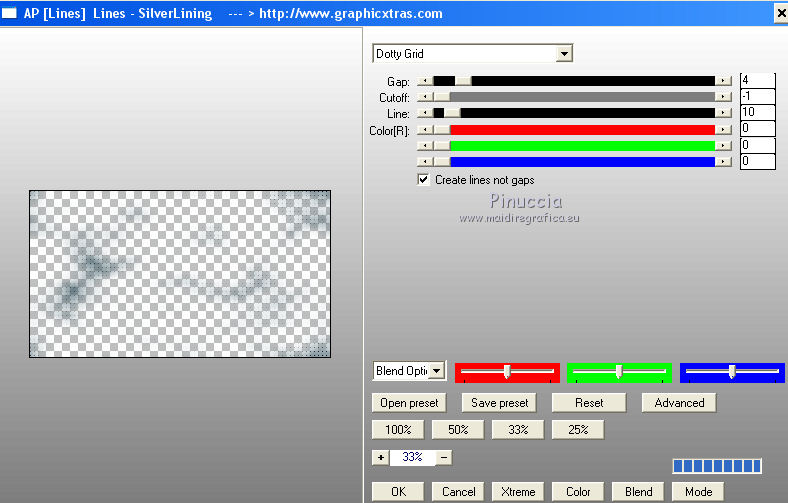Click the green color slider track
The width and height of the screenshot is (788, 503).
582,146
